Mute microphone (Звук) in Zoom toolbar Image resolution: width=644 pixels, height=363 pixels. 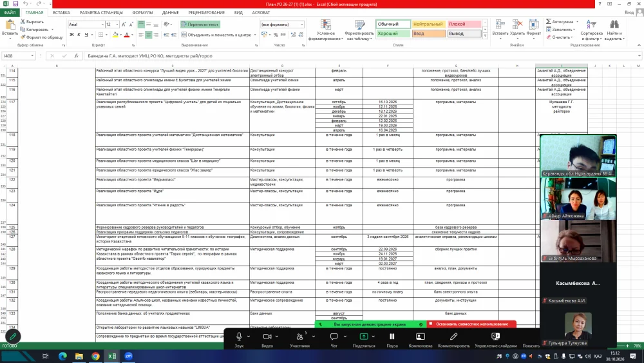pyautogui.click(x=239, y=337)
